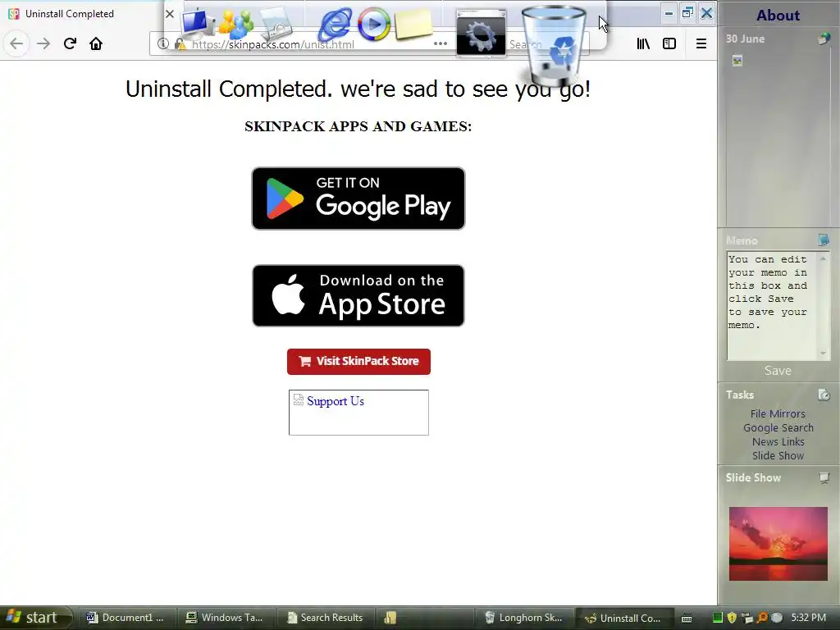Screen dimensions: 840x630
Task: Switch to Search Results taskbar item
Action: [325, 618]
